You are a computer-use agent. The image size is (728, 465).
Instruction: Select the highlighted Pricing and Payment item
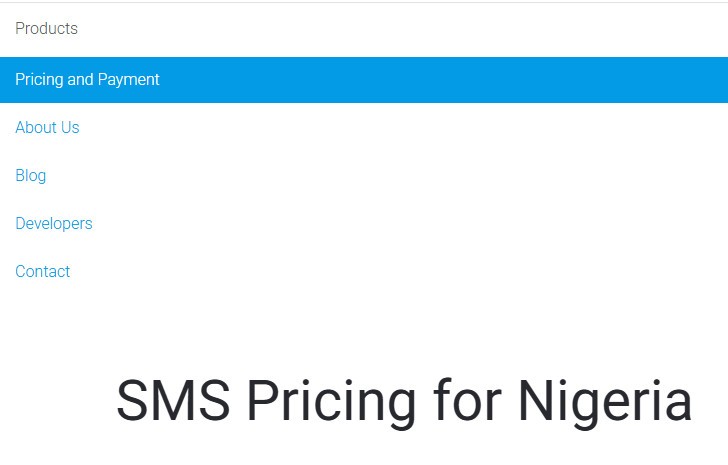[x=87, y=80]
